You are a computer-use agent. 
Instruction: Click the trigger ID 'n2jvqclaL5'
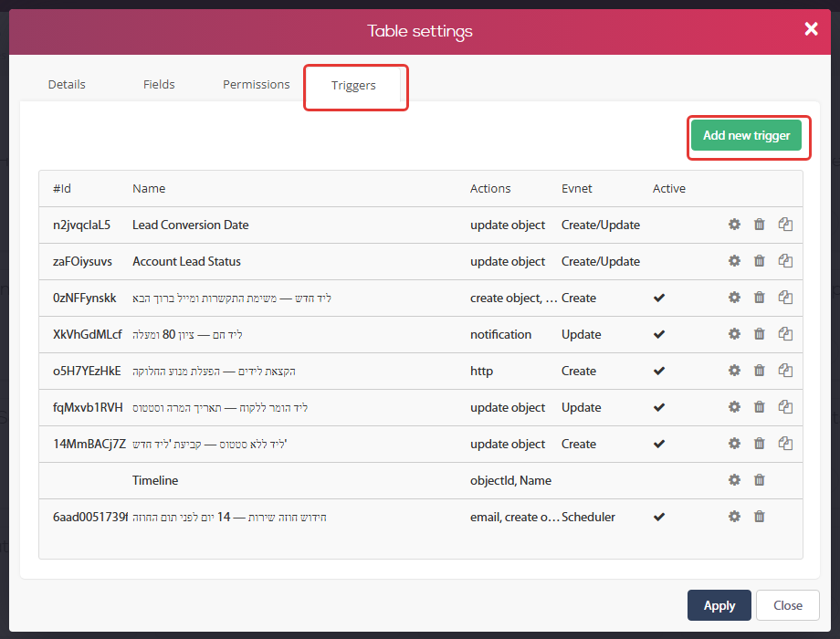[x=81, y=225]
